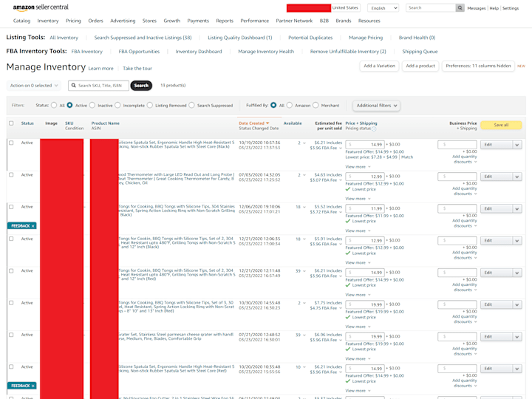Open the Inventory menu

tap(48, 21)
